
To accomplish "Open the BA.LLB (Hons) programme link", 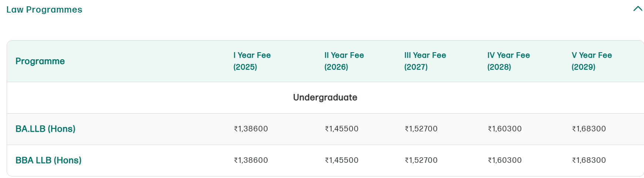I will [45, 129].
